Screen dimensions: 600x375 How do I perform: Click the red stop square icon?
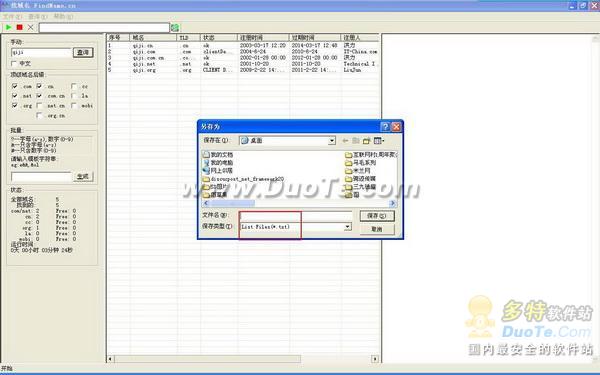coord(20,27)
